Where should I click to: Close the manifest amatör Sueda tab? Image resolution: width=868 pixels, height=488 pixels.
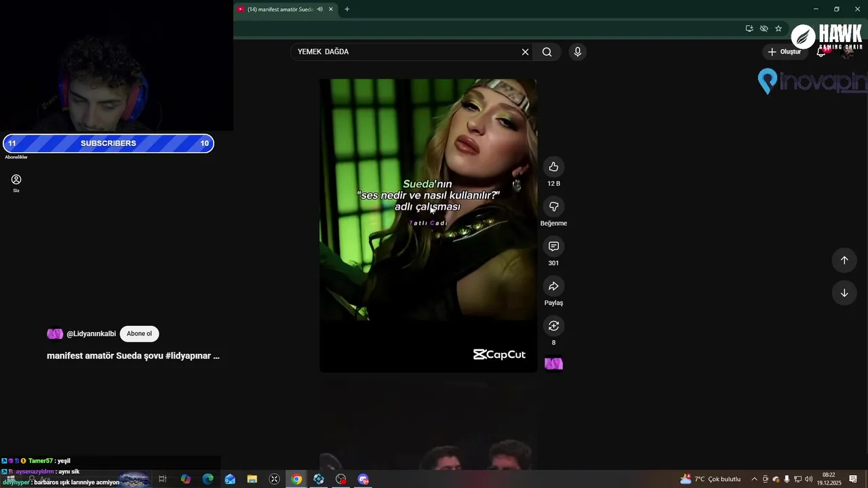tap(331, 9)
